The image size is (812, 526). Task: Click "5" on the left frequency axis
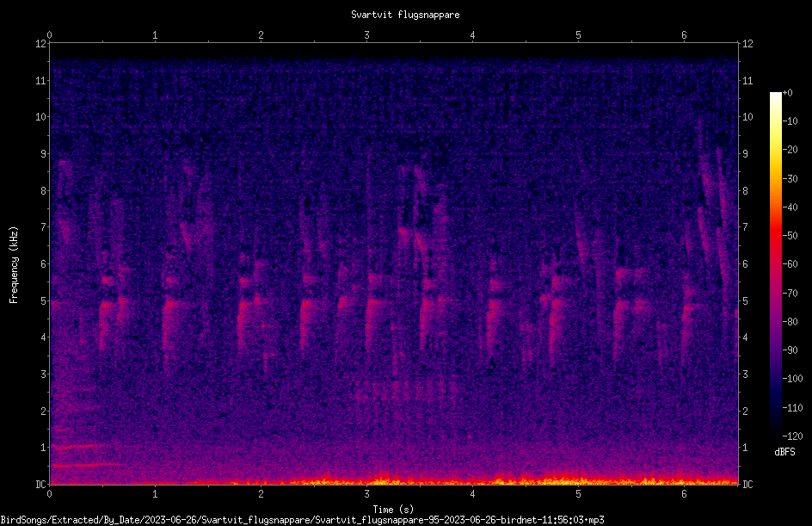(43, 300)
